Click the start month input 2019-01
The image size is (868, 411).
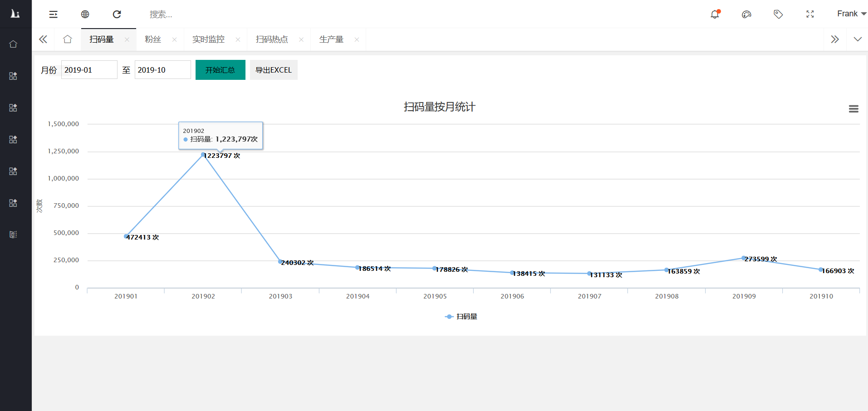coord(89,70)
